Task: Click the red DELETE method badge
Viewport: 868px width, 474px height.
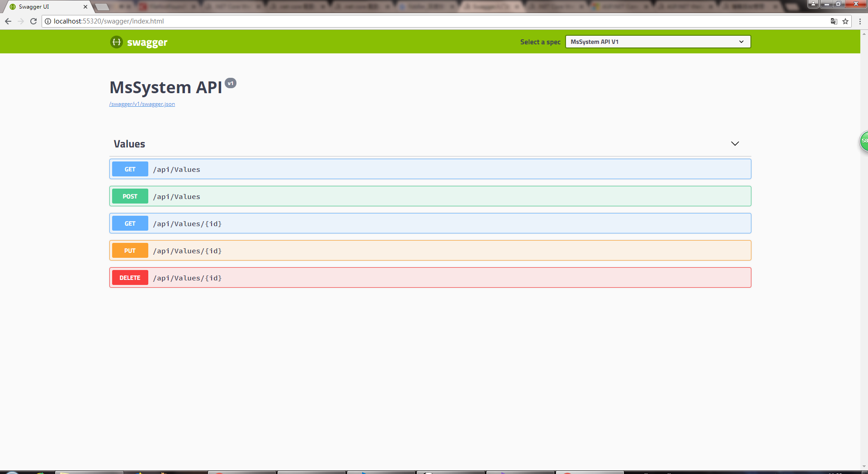Action: pos(130,278)
